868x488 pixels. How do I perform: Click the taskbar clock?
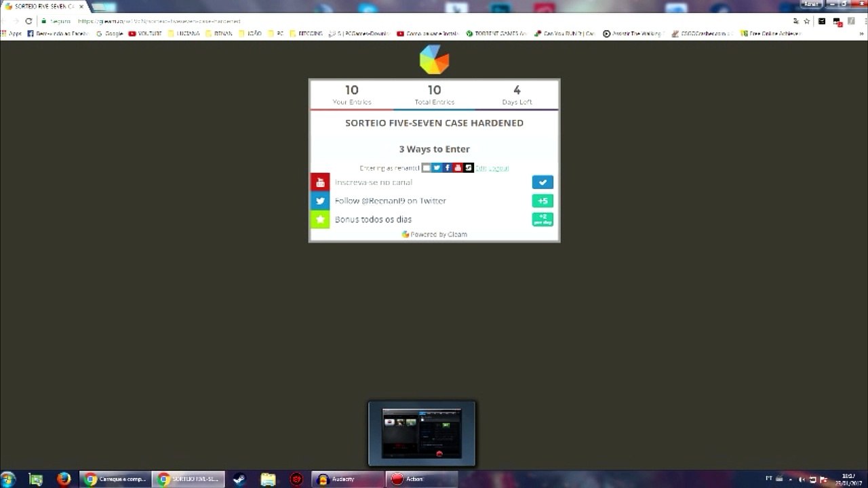[x=849, y=479]
